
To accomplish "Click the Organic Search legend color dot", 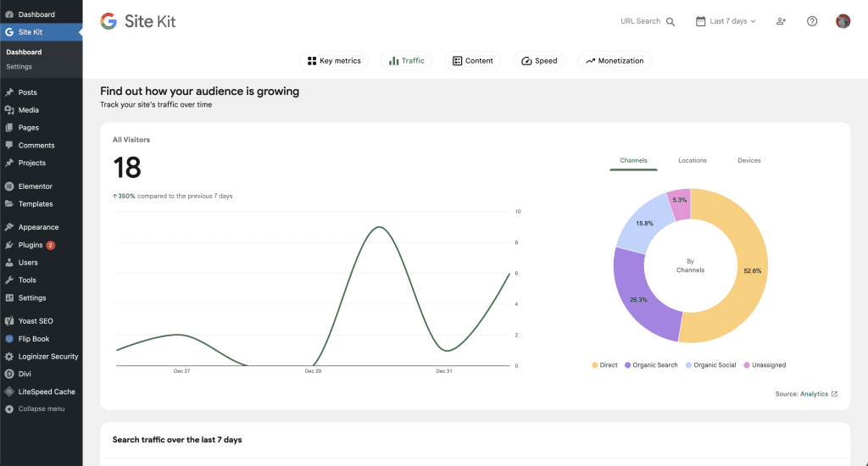I will (628, 365).
